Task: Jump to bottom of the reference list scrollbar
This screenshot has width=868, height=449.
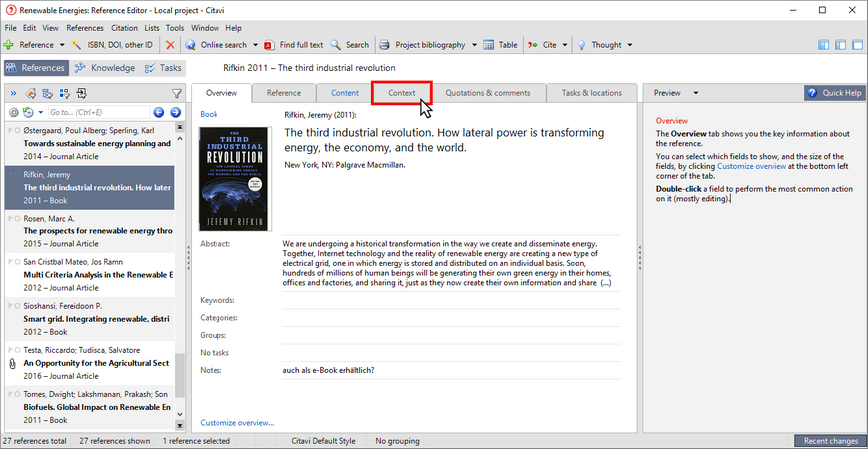Action: (179, 425)
